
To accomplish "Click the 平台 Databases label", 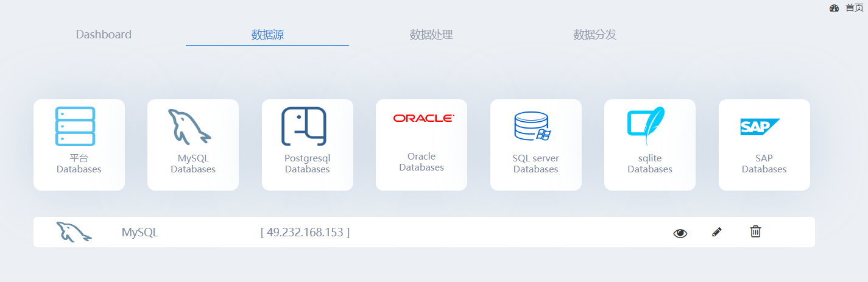I will coord(79,163).
